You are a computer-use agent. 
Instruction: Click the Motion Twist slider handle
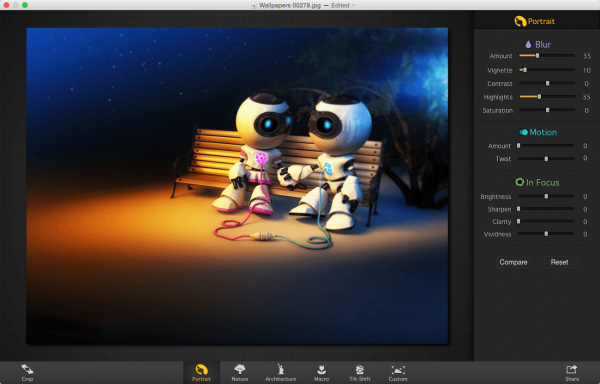[546, 158]
